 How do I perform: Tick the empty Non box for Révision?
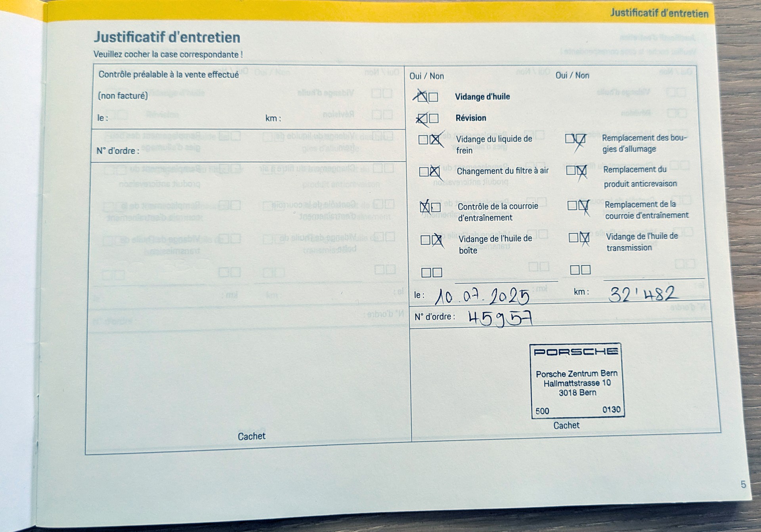tap(434, 118)
